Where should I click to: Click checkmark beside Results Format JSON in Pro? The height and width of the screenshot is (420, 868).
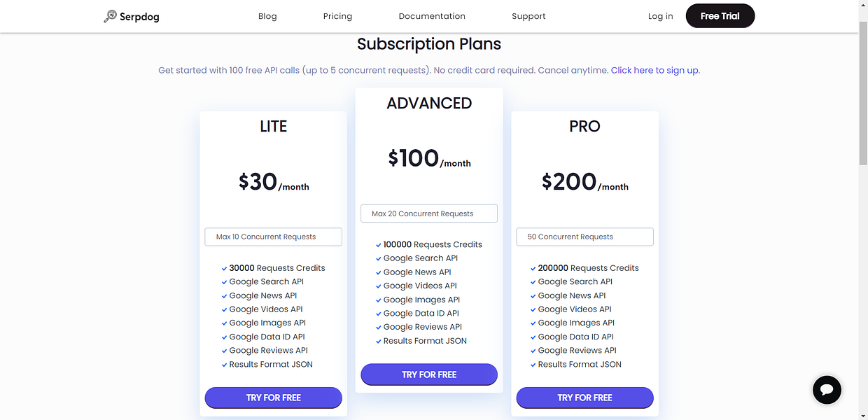tap(533, 364)
